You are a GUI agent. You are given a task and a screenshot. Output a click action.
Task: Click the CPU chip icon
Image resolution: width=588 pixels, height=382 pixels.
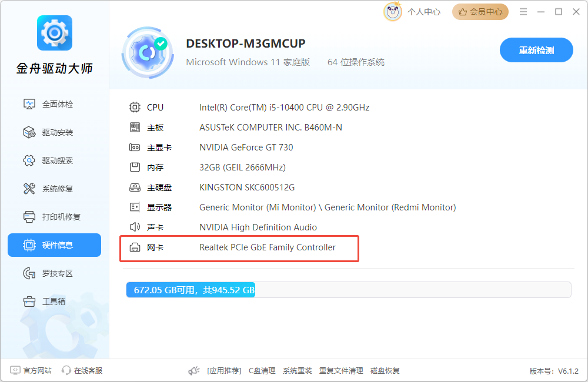[x=135, y=107]
